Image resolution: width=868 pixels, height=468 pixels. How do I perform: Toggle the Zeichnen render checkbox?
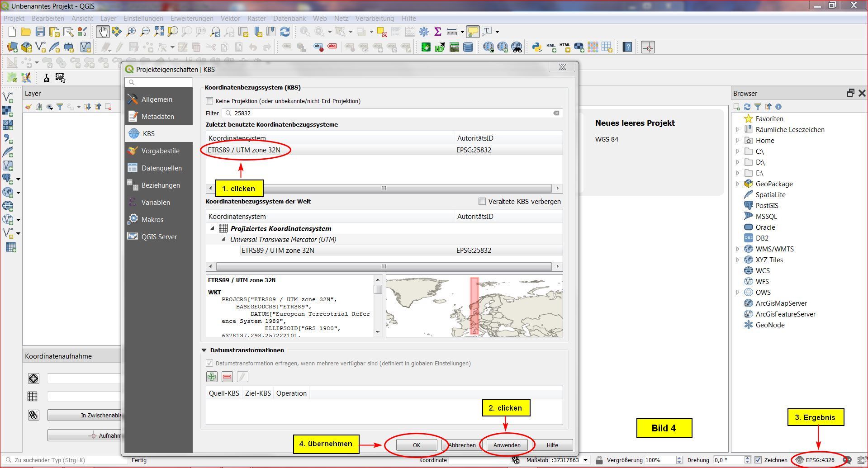(x=759, y=460)
